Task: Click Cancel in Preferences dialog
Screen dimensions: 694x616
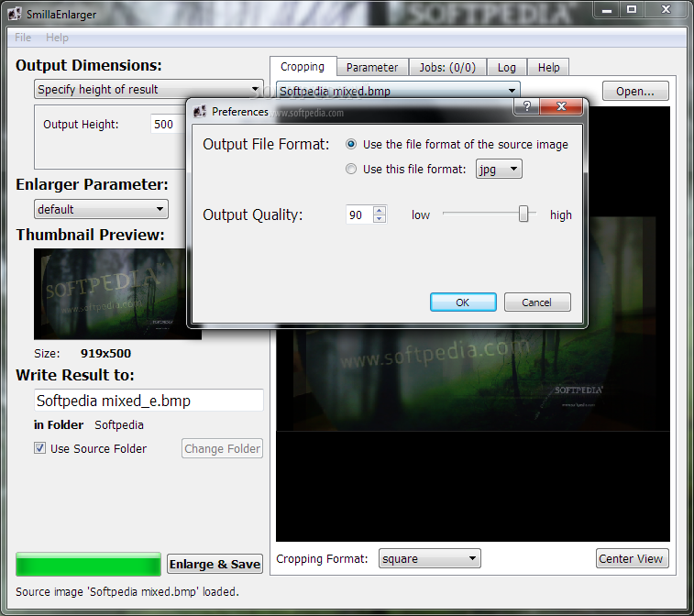Action: click(537, 302)
